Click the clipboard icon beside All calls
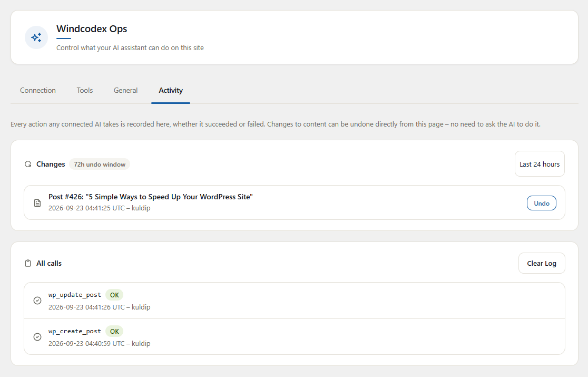The image size is (588, 377). [x=28, y=263]
